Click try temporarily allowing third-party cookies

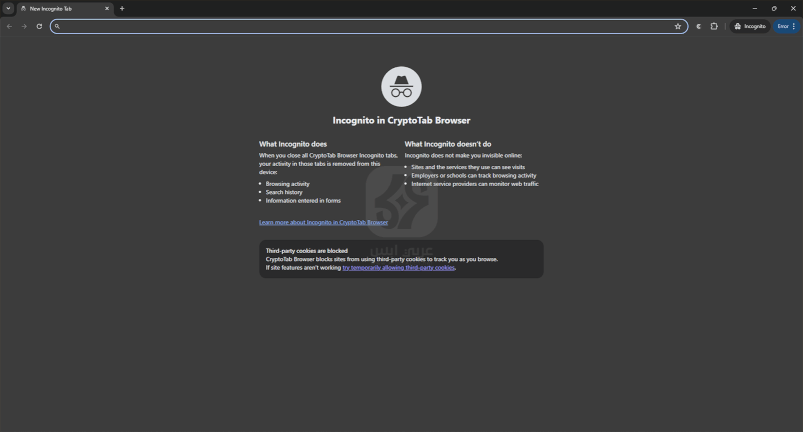pos(398,268)
